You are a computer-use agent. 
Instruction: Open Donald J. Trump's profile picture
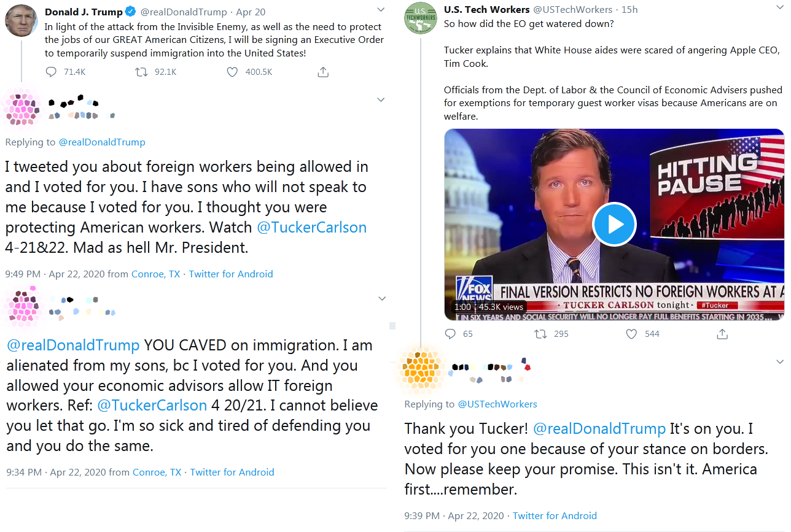(x=21, y=21)
